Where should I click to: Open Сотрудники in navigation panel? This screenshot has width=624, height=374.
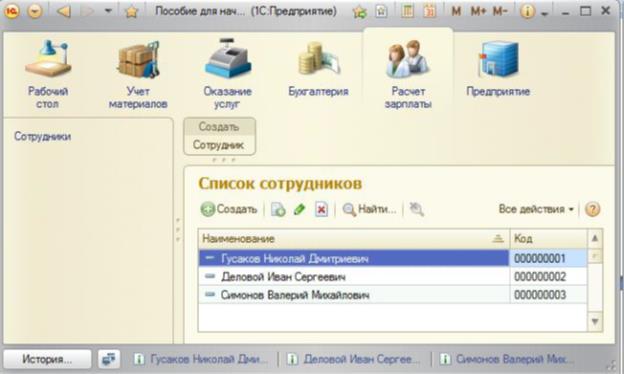pos(43,136)
